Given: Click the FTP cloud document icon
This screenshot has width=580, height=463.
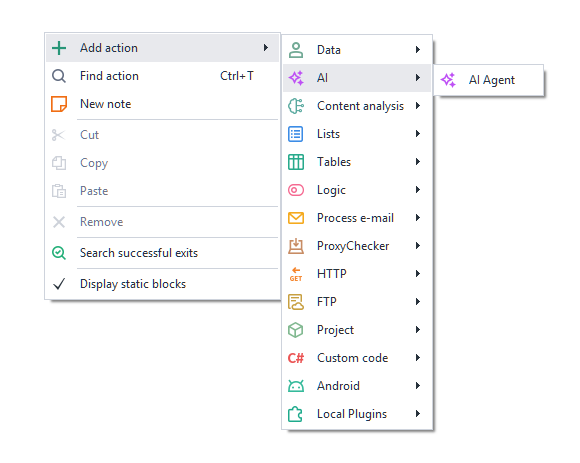Looking at the screenshot, I should pos(296,302).
